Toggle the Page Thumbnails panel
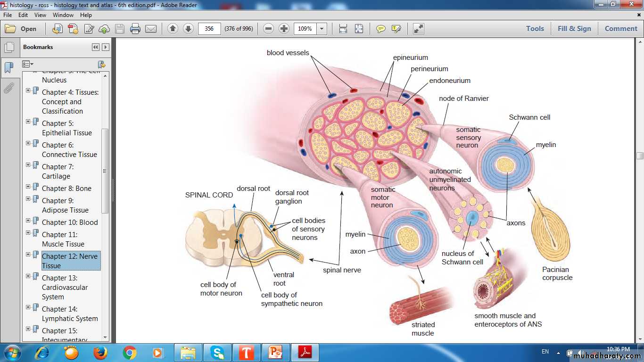 [9, 48]
